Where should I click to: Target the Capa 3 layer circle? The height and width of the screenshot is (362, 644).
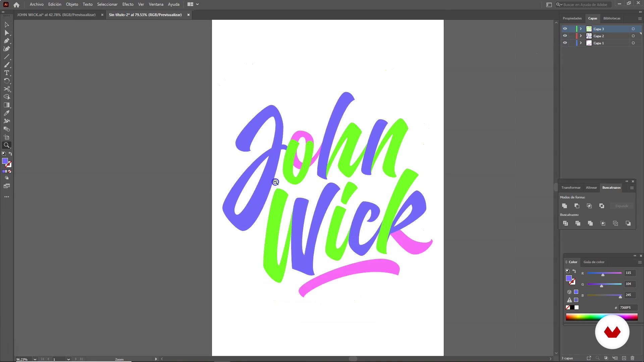633,29
